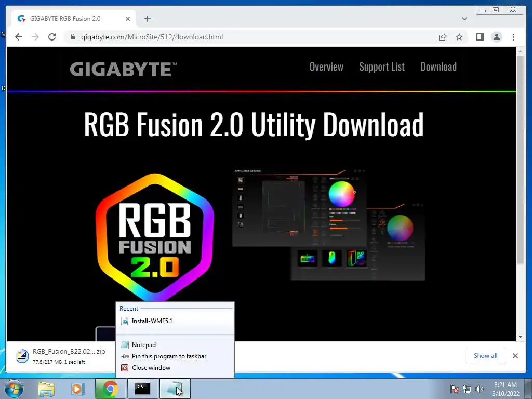Select Pin this program to taskbar

[x=175, y=356]
